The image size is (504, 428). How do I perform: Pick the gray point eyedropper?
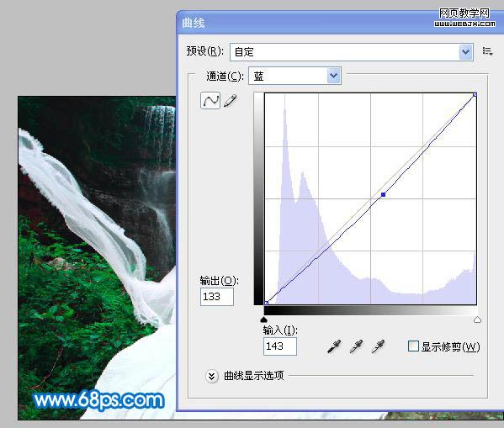(356, 346)
